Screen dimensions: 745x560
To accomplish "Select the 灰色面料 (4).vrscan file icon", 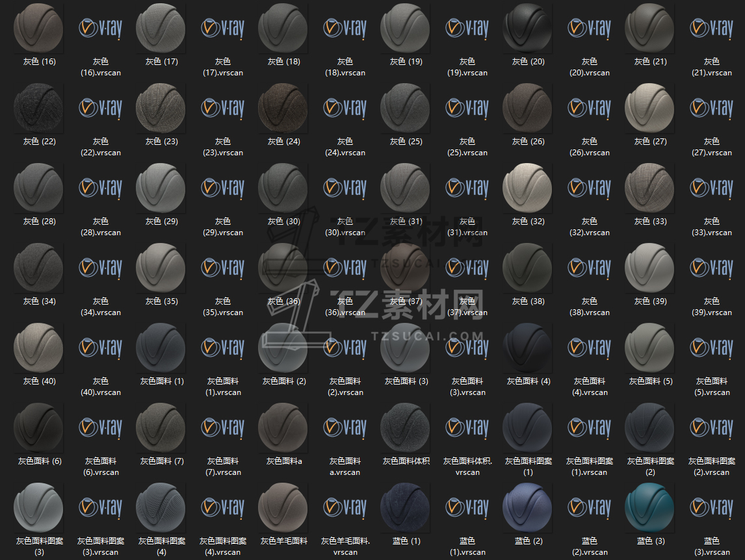I will (589, 347).
